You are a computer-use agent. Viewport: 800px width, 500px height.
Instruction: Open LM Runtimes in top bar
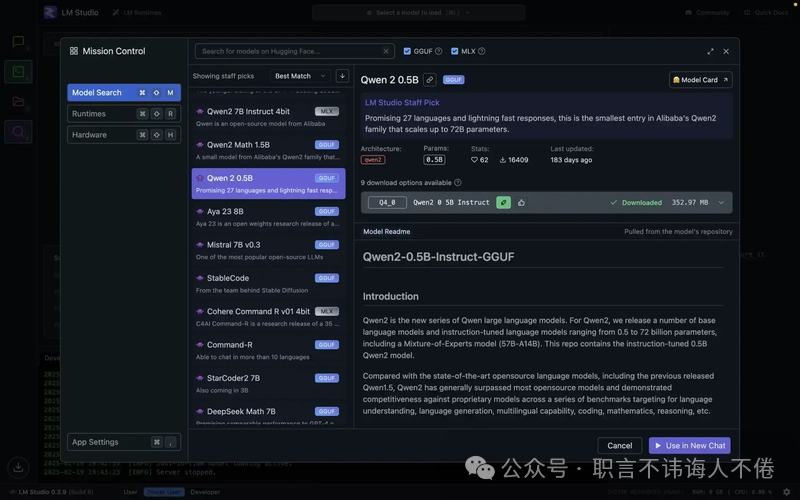pyautogui.click(x=137, y=12)
